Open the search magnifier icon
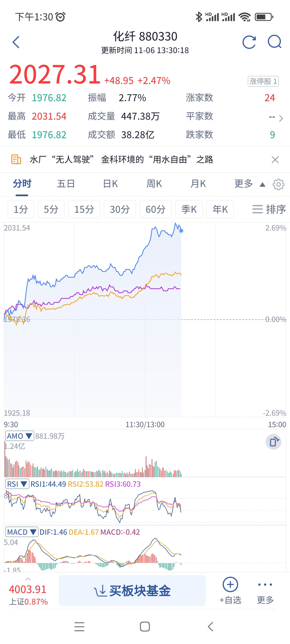This screenshot has height=644, width=290. coord(274,42)
